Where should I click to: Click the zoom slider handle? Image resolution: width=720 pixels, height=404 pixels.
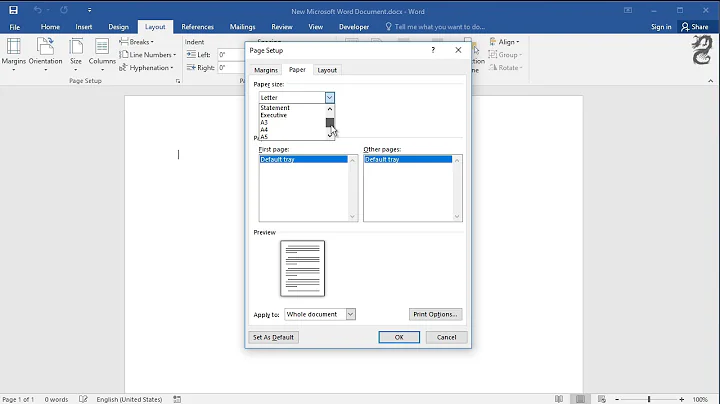click(649, 399)
